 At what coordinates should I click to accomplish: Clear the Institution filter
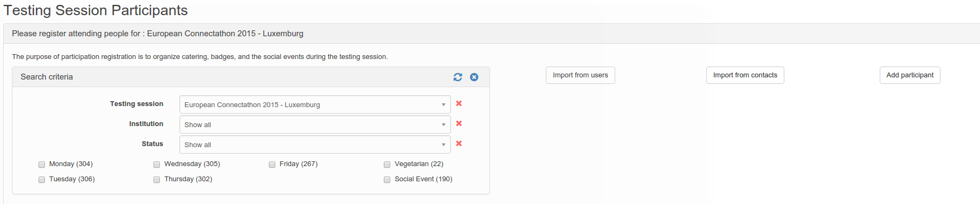459,123
